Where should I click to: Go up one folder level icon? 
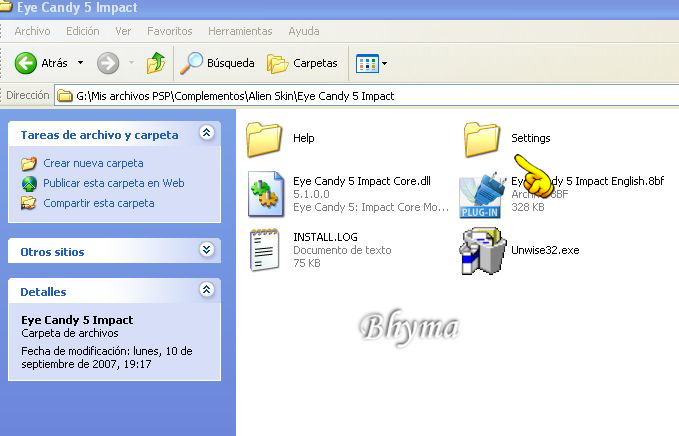click(156, 63)
